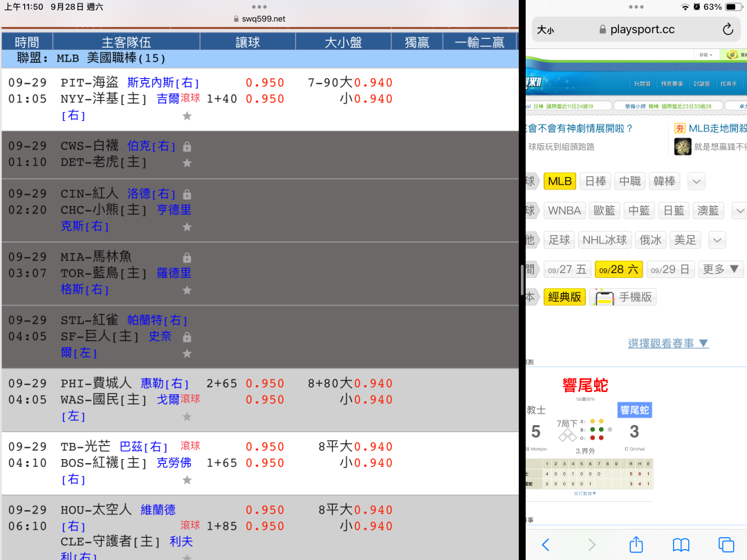This screenshot has width=747, height=560.
Task: Open the 更多 dates dropdown
Action: tap(721, 270)
